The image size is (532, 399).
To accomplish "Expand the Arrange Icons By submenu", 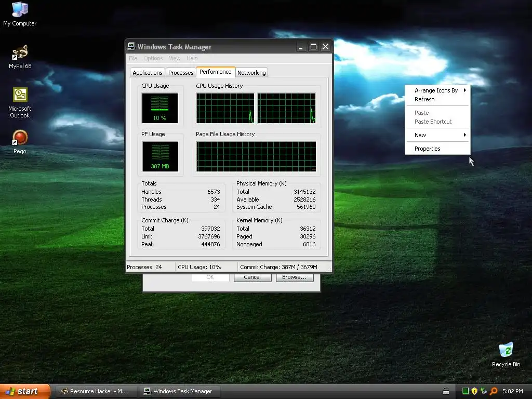I will pos(437,90).
